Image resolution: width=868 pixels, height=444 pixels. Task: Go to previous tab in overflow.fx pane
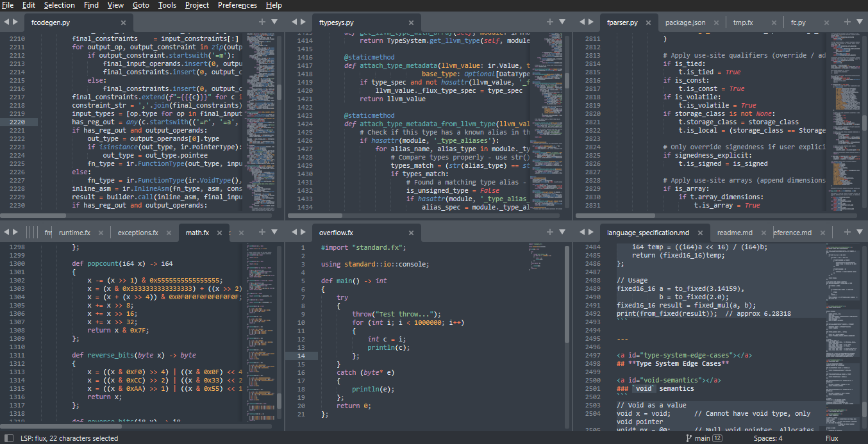294,232
